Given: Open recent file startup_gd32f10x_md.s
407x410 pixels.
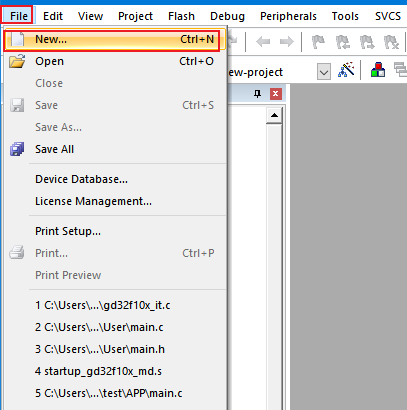Looking at the screenshot, I should [115, 371].
